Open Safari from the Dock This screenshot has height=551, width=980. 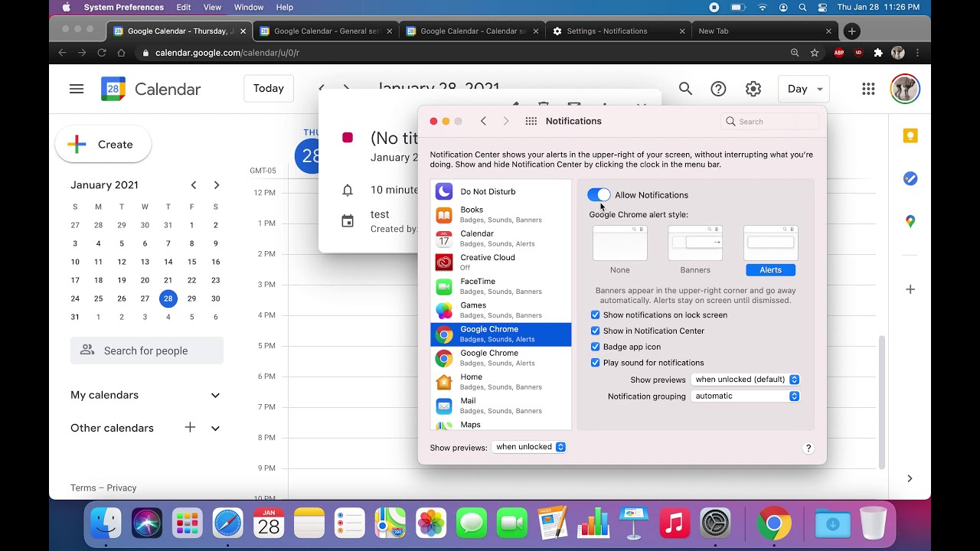(227, 523)
